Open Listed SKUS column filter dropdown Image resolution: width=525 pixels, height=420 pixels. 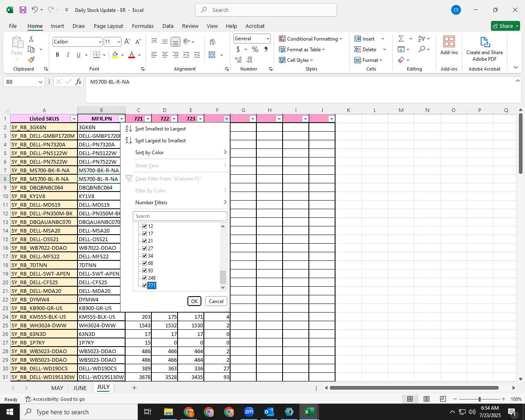point(74,119)
